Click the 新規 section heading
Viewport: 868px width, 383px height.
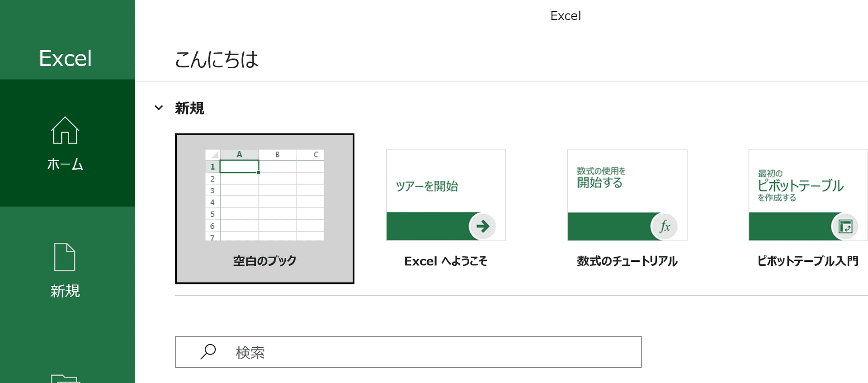coord(189,108)
